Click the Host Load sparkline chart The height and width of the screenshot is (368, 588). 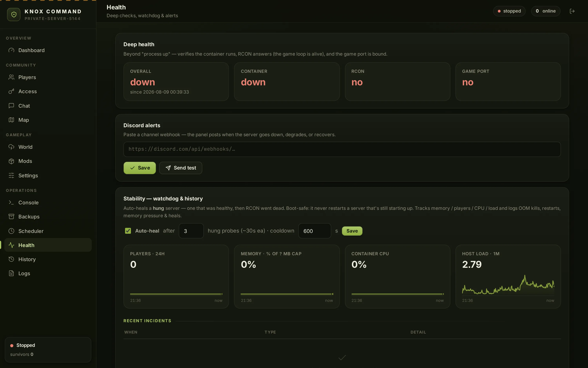[508, 285]
